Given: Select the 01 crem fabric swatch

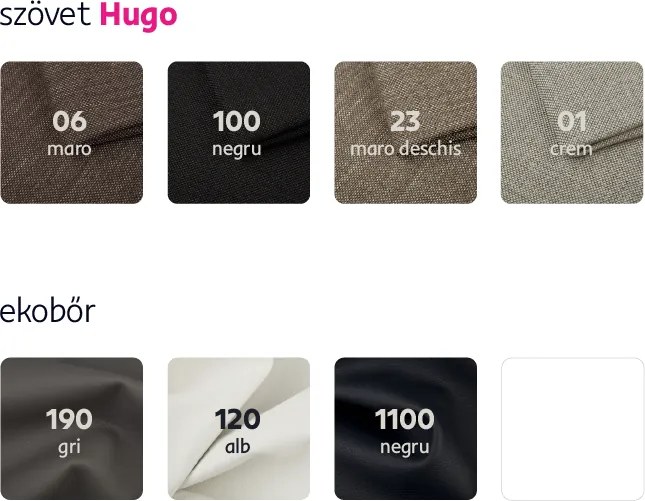Looking at the screenshot, I should 572,132.
